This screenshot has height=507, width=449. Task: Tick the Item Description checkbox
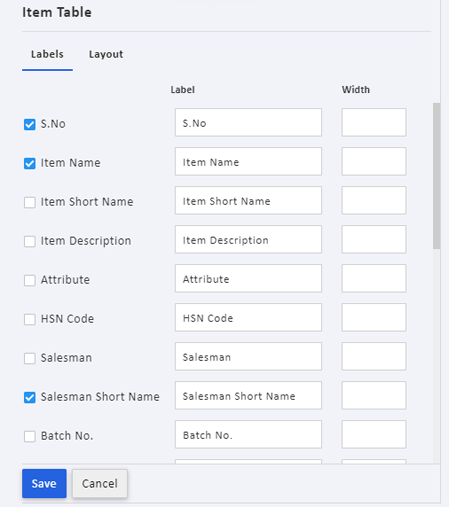(30, 241)
